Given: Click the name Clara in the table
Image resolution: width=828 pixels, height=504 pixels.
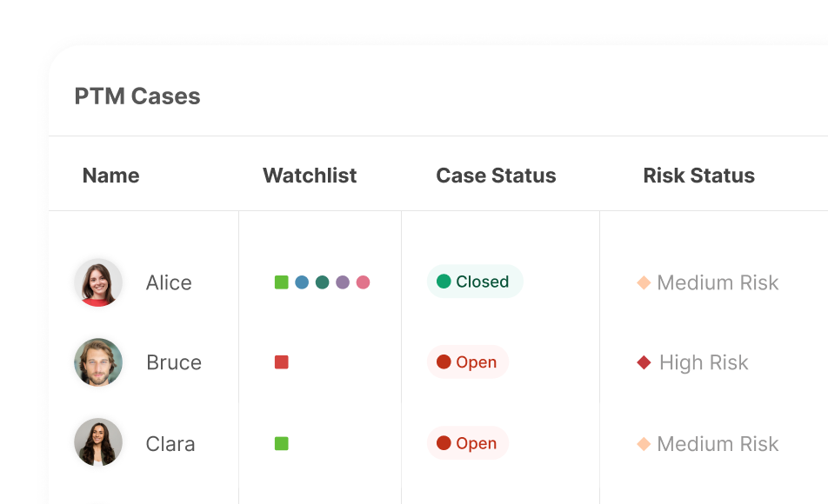Looking at the screenshot, I should [x=170, y=444].
